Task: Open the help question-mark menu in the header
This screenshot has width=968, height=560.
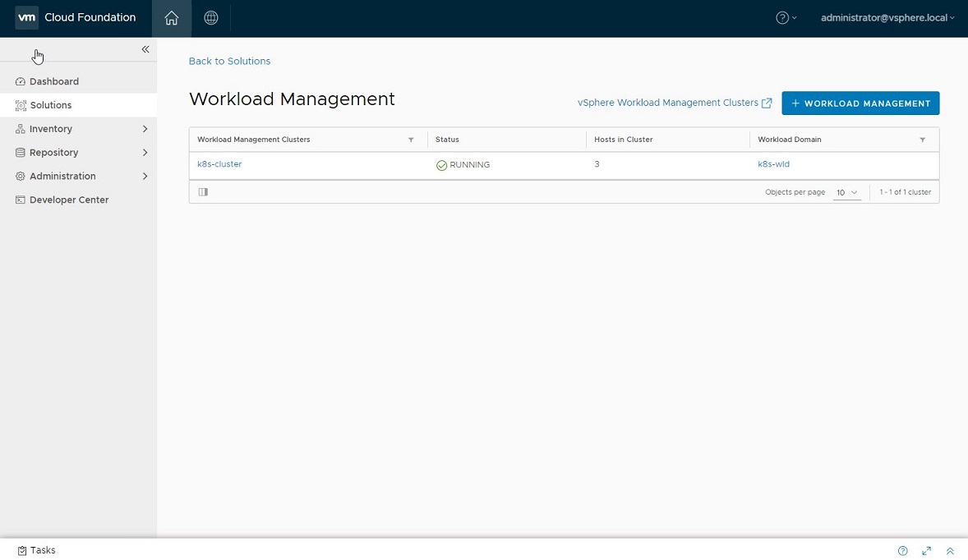Action: tap(786, 18)
